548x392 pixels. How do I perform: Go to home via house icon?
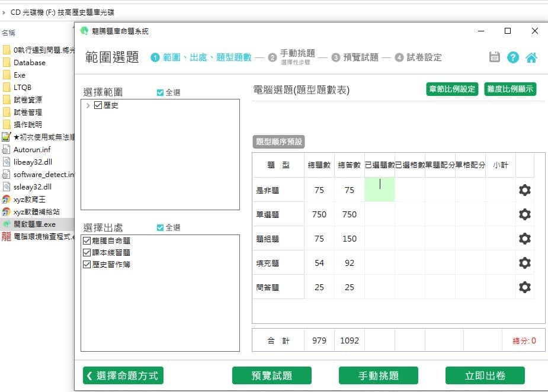coord(531,57)
